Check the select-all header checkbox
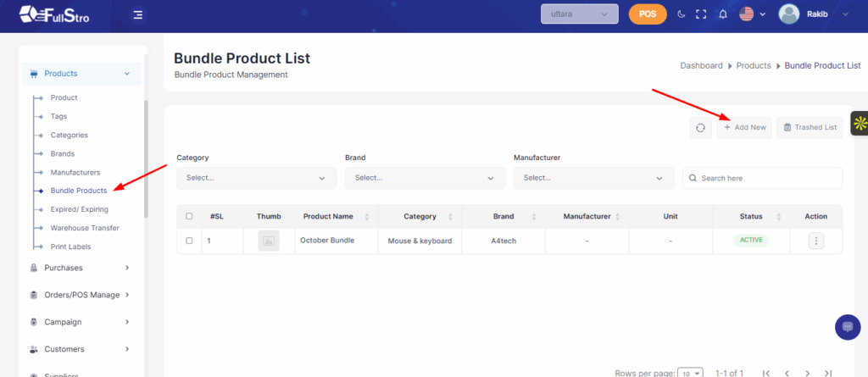The image size is (868, 377). (x=189, y=216)
